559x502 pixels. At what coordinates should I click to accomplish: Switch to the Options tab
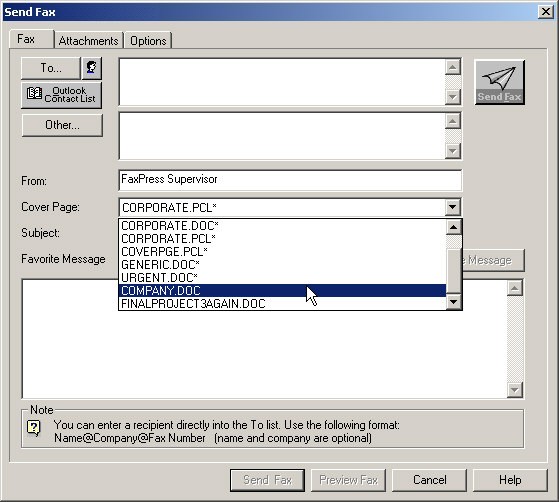148,41
